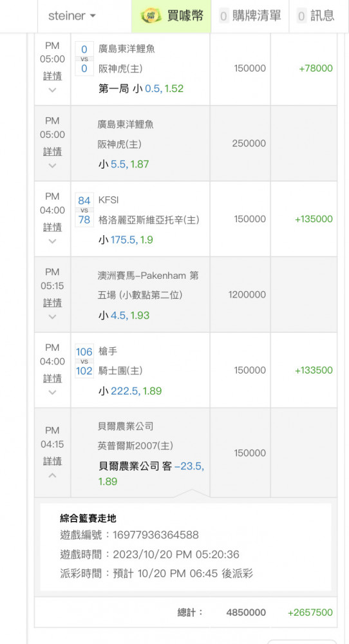
Task: Click the 買噓幣 coin icon
Action: (x=151, y=16)
